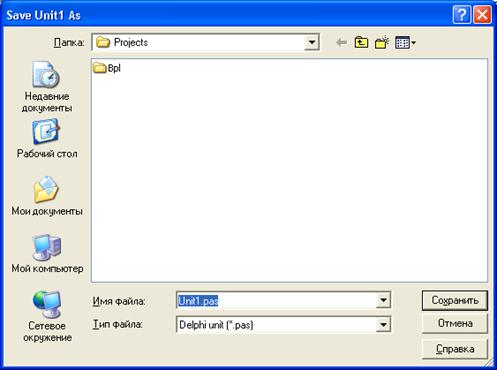Screen dimensions: 497x370
Task: Open Мой компьютер in places bar
Action: coord(47,254)
